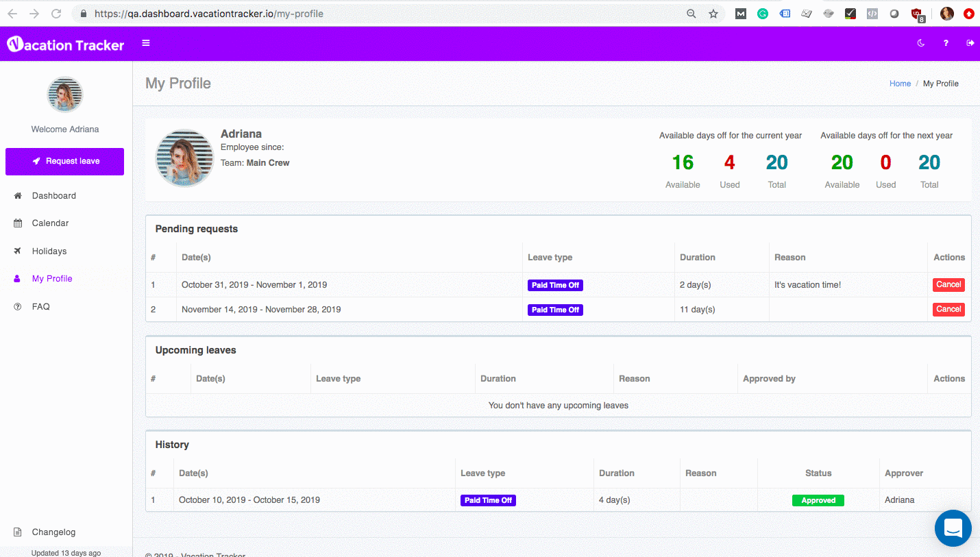
Task: Click Paid Time Off badge for October 31 request
Action: [555, 285]
